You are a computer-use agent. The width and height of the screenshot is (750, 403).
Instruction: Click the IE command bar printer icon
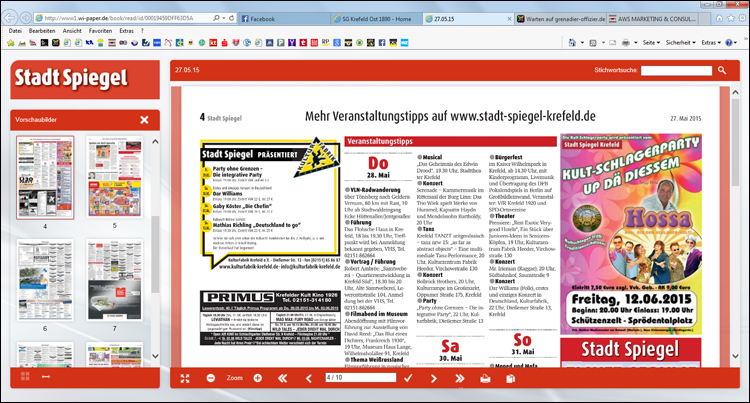(625, 43)
